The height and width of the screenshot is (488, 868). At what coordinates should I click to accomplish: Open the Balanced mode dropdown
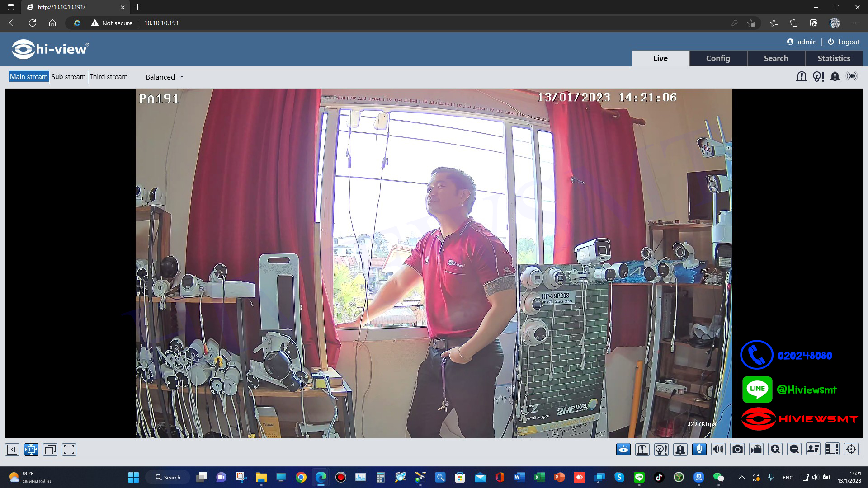pos(165,77)
